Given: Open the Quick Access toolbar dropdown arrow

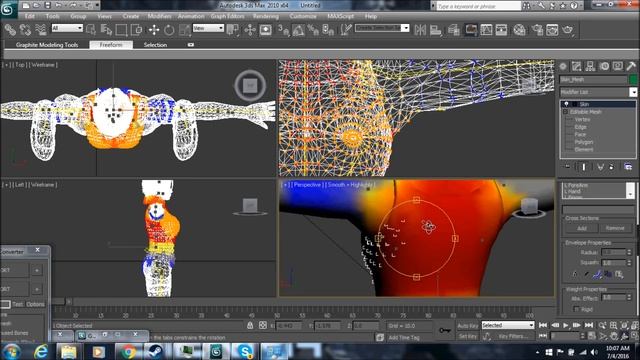Looking at the screenshot, I should coord(97,6).
